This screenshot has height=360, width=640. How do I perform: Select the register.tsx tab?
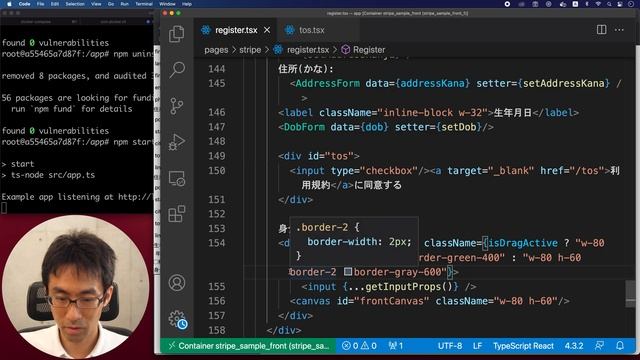point(236,30)
